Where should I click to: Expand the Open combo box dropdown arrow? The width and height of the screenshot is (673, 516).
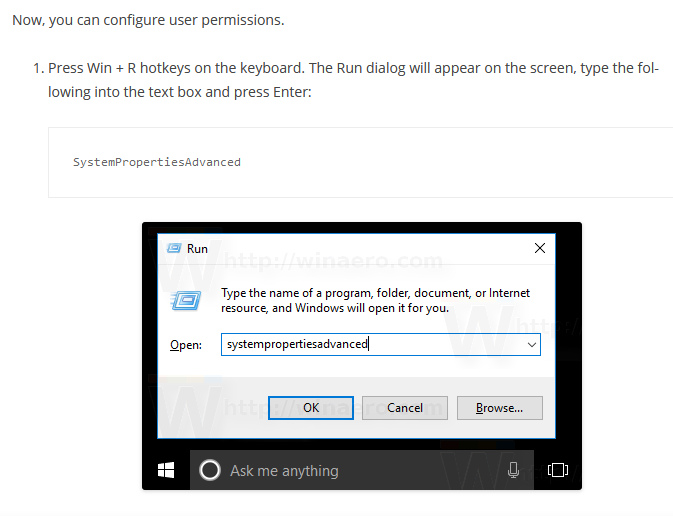point(531,344)
